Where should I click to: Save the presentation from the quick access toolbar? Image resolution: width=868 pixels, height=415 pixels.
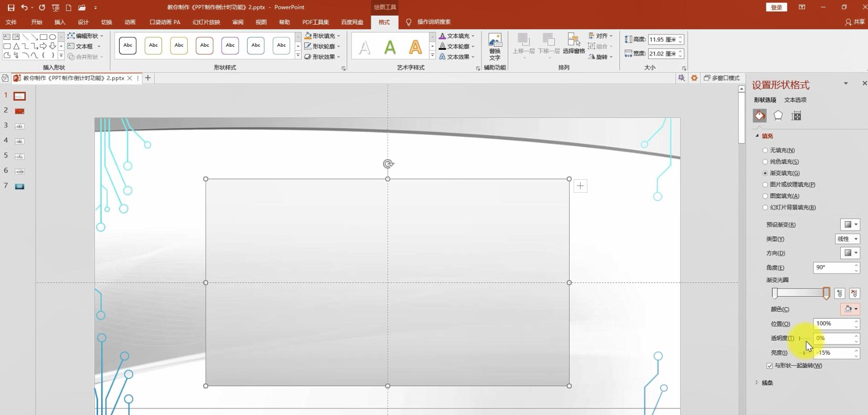pyautogui.click(x=11, y=7)
